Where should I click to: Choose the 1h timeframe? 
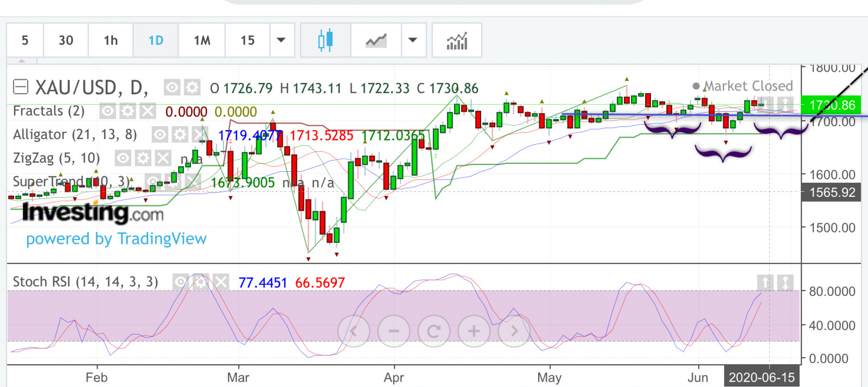point(111,40)
